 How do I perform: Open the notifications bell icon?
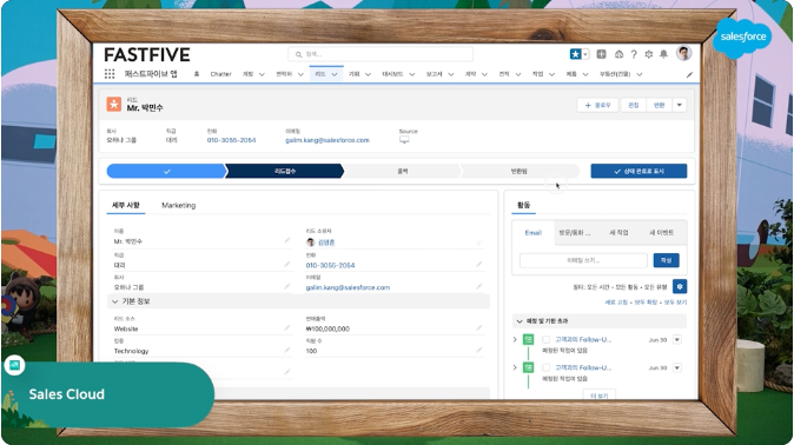(663, 54)
